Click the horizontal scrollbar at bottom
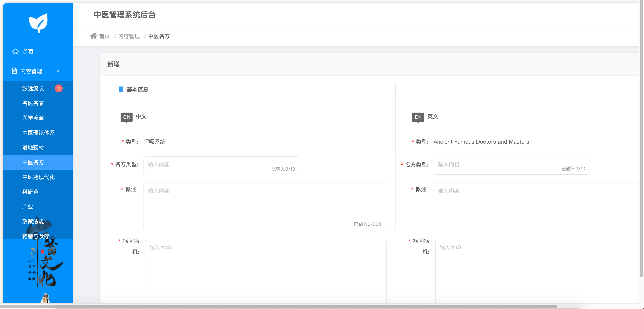This screenshot has height=309, width=644. click(279, 306)
